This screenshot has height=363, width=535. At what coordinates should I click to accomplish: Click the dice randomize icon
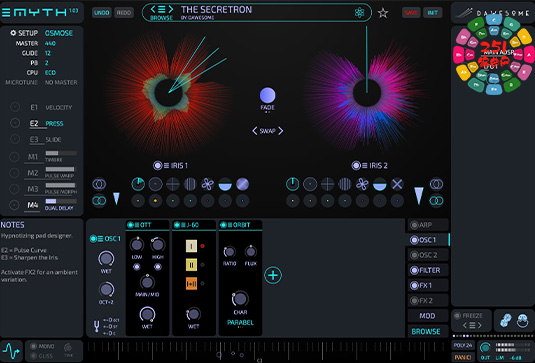[505, 320]
